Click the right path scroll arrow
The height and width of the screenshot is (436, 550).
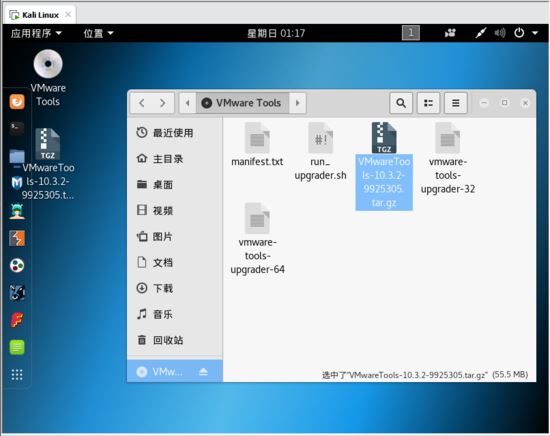tap(297, 103)
